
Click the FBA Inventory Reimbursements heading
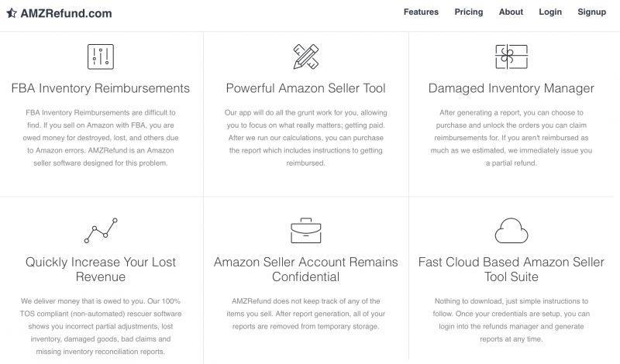point(101,88)
